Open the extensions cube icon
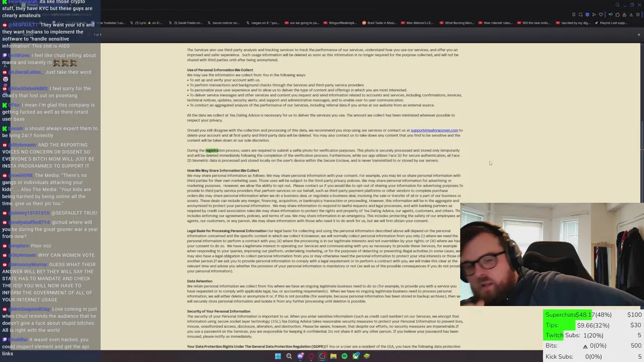Image resolution: width=644 pixels, height=362 pixels. (x=617, y=15)
